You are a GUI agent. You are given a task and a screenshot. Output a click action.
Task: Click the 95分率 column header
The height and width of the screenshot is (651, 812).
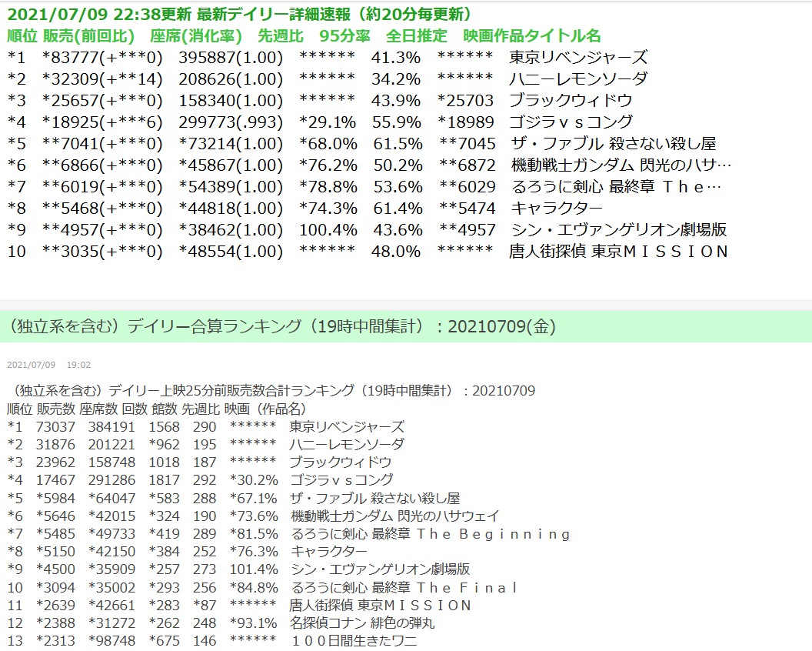[344, 35]
